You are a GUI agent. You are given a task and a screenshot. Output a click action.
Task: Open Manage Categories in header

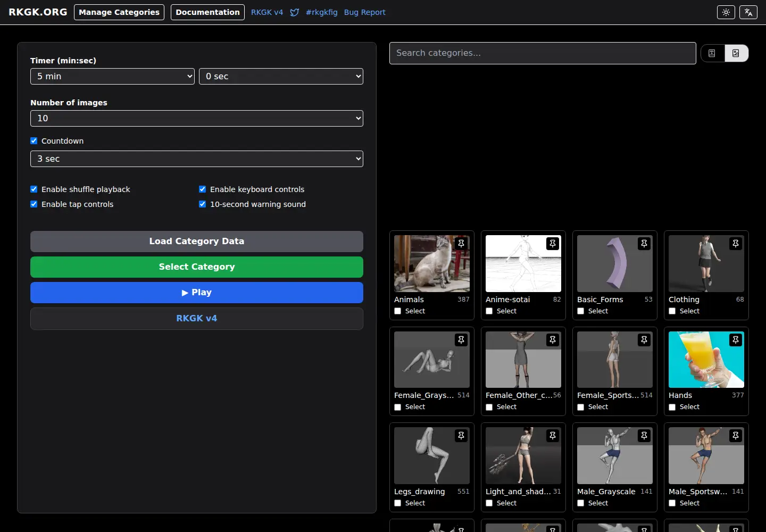tap(119, 12)
